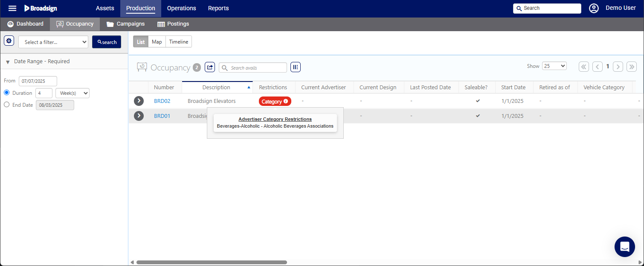Click the Occupancy count badge 2
Viewport: 644px width, 266px height.
click(x=197, y=67)
